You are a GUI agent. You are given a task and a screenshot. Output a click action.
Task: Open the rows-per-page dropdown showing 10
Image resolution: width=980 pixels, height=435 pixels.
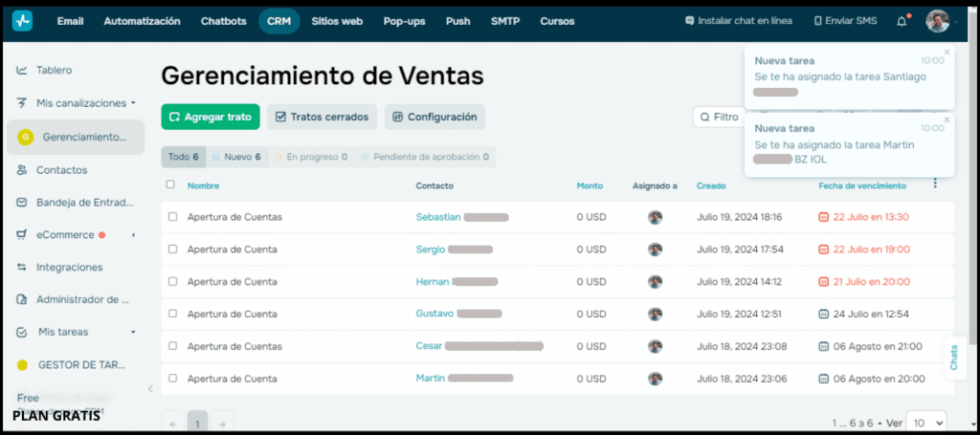pyautogui.click(x=925, y=422)
